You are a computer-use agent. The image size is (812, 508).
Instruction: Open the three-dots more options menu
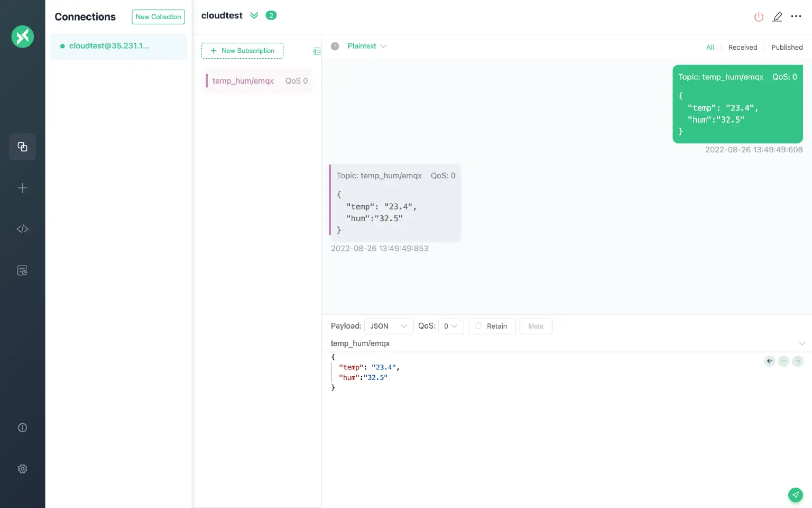click(x=796, y=16)
